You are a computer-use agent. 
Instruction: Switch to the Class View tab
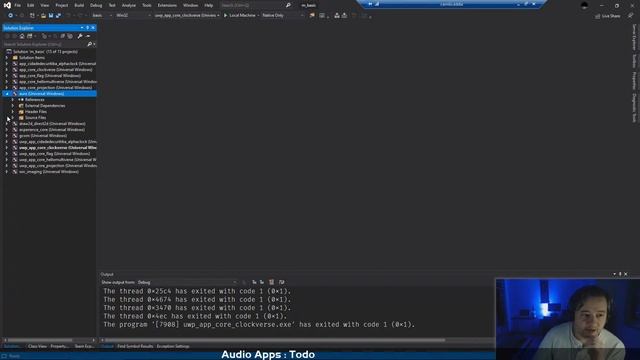[x=37, y=346]
